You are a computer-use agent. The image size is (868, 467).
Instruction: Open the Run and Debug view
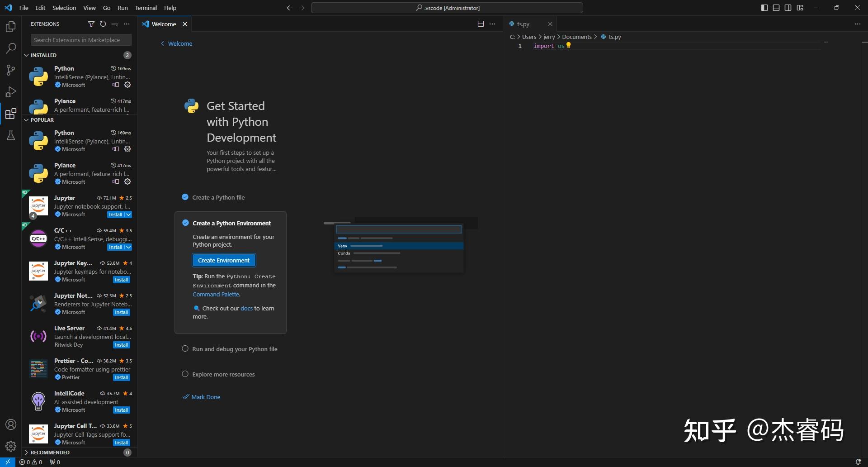(11, 92)
